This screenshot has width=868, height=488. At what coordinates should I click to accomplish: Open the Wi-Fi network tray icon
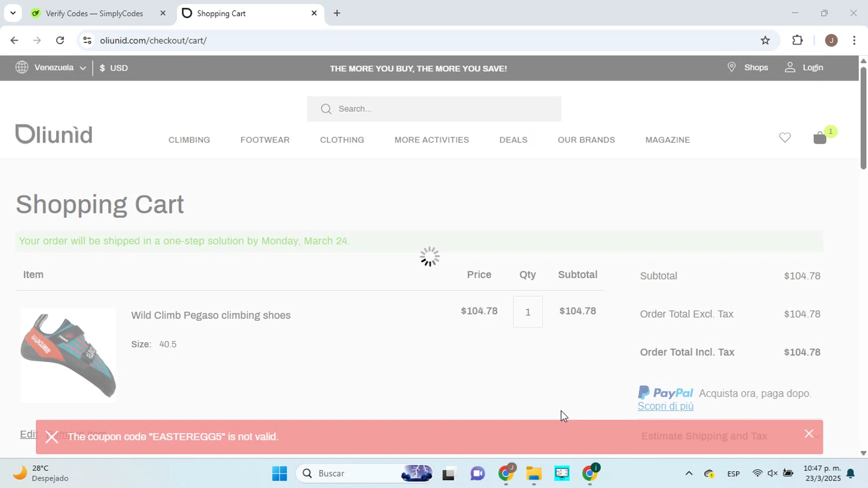coord(757,474)
